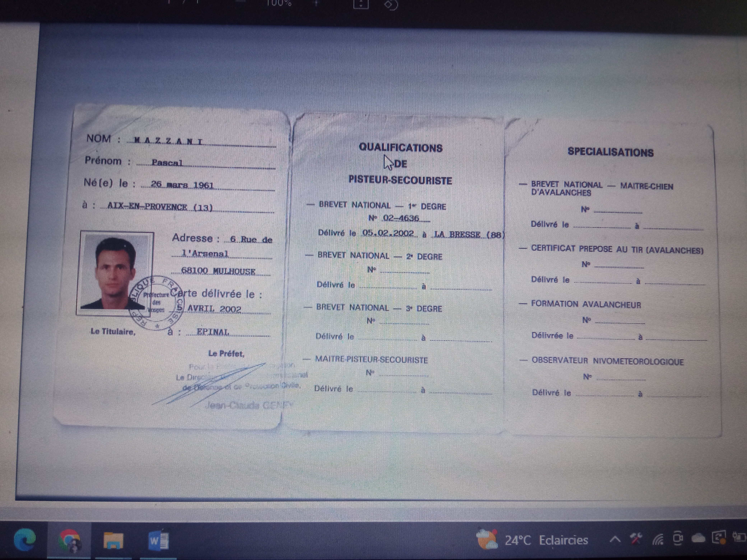The height and width of the screenshot is (560, 747).
Task: Click the display sync tray icon with orange dot
Action: tap(719, 537)
